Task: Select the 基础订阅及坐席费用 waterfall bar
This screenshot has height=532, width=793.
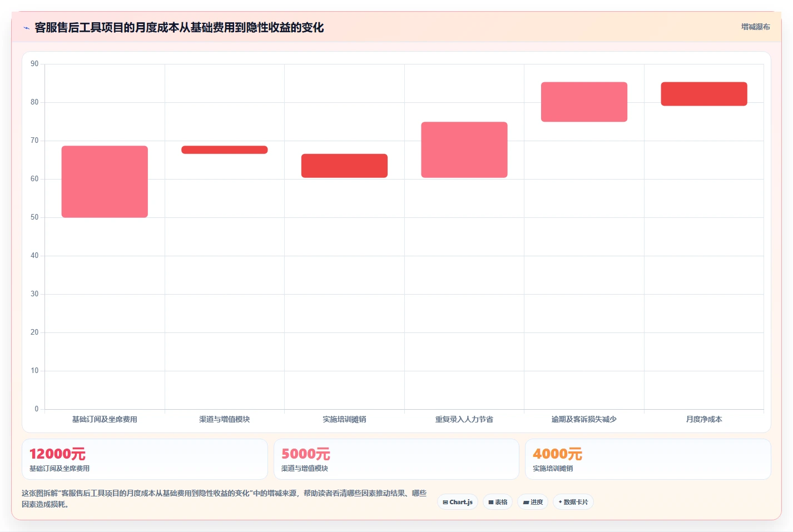Action: click(x=105, y=182)
